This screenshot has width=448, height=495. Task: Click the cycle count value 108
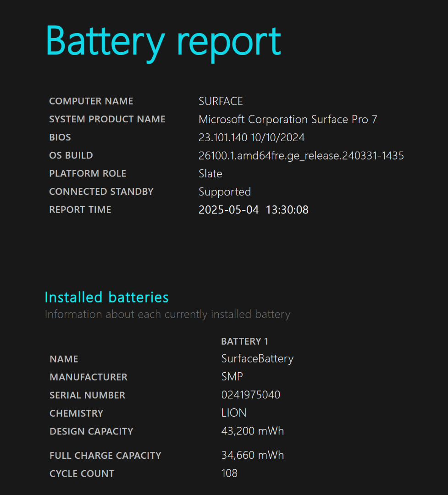229,473
